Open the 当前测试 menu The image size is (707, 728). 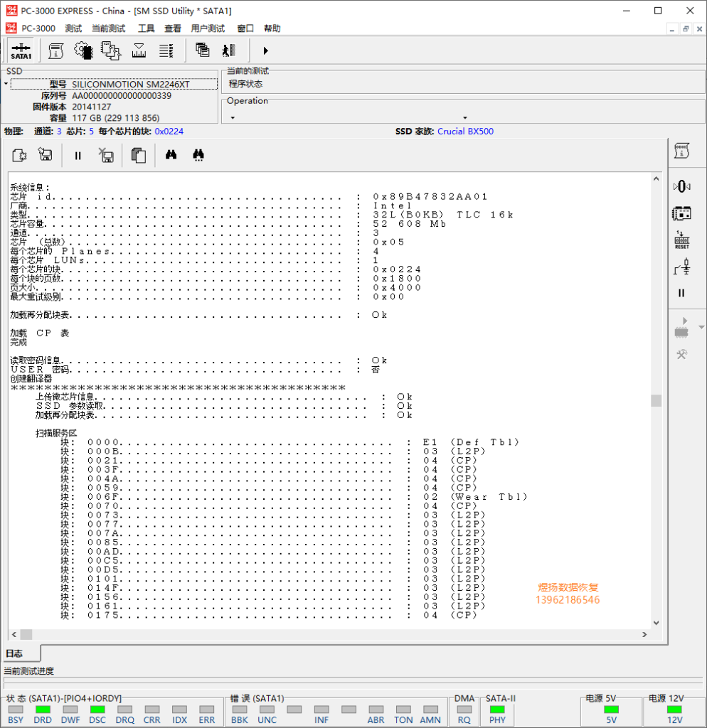click(108, 28)
